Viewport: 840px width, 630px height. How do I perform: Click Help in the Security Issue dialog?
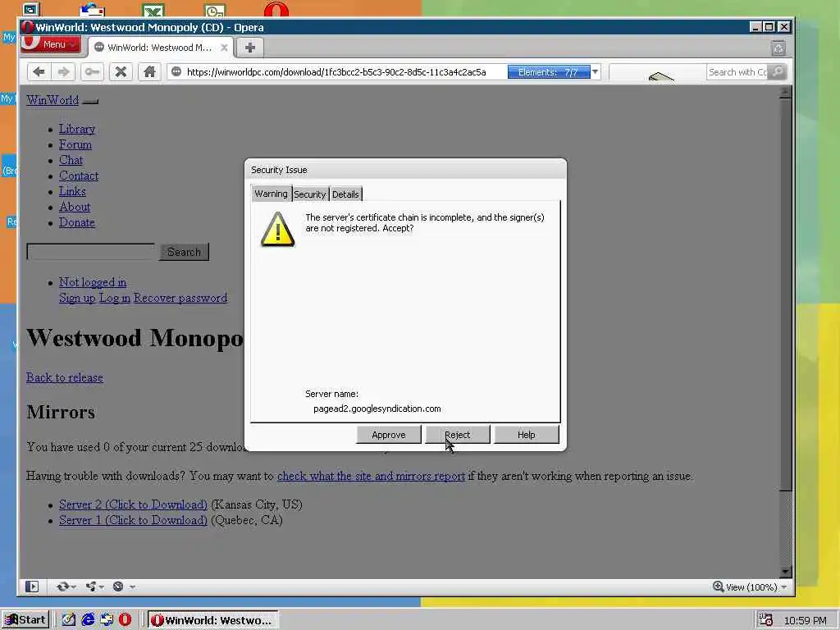pos(526,435)
